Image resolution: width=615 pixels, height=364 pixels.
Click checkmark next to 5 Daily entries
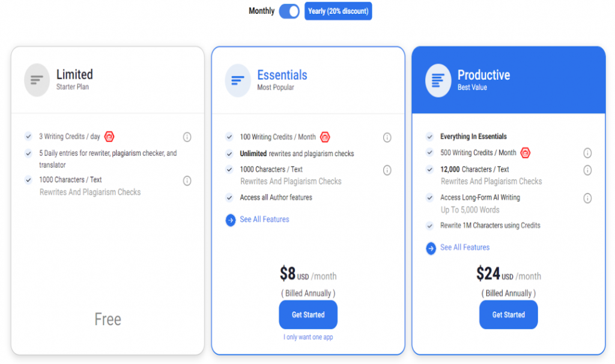click(28, 153)
